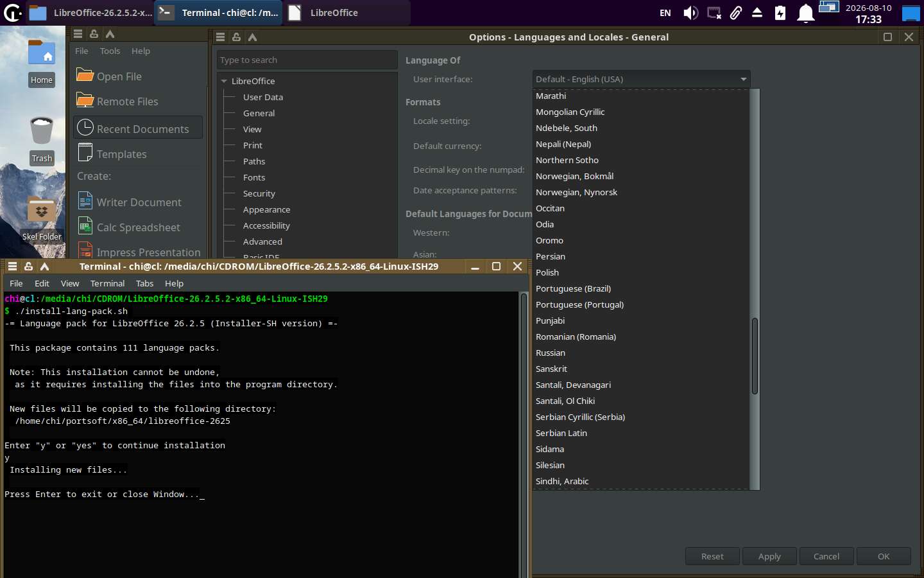
Task: Click the Cancel button in Options
Action: pos(826,556)
